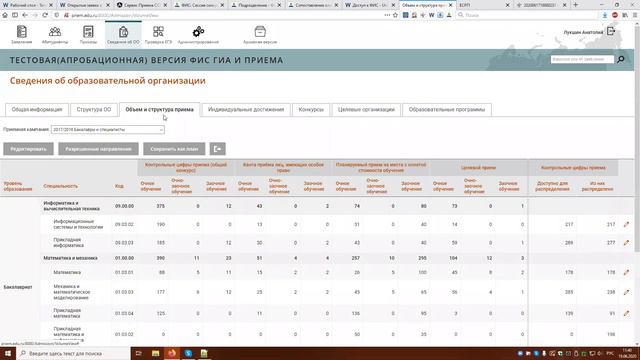Open the Администрирование gears icon
This screenshot has width=640, height=360.
click(x=198, y=32)
